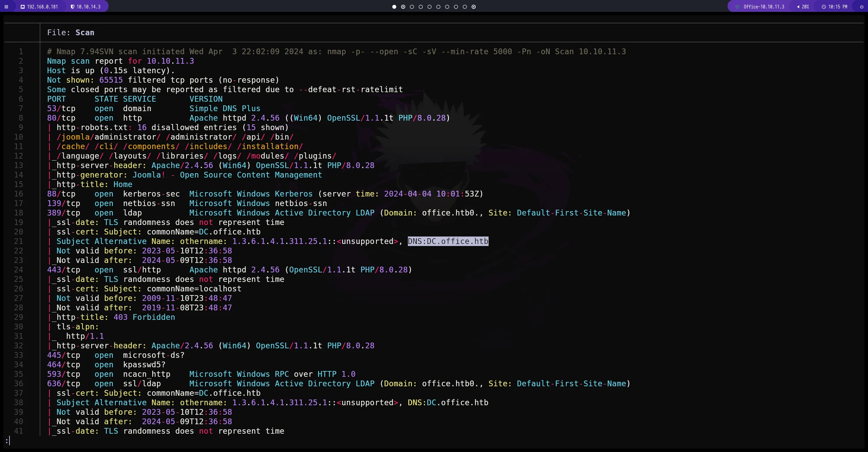Click the VPN shield icon beside 10.10.14.3
This screenshot has height=452, width=868.
72,7
